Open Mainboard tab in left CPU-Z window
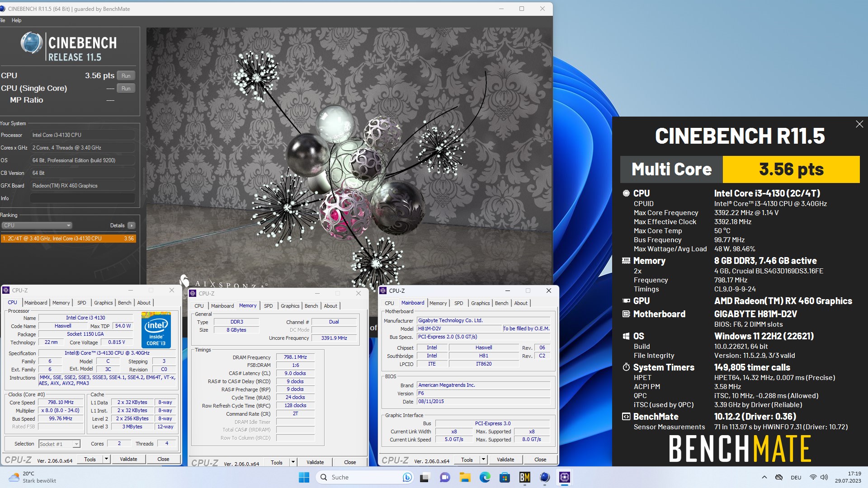The image size is (868, 488). (x=36, y=303)
